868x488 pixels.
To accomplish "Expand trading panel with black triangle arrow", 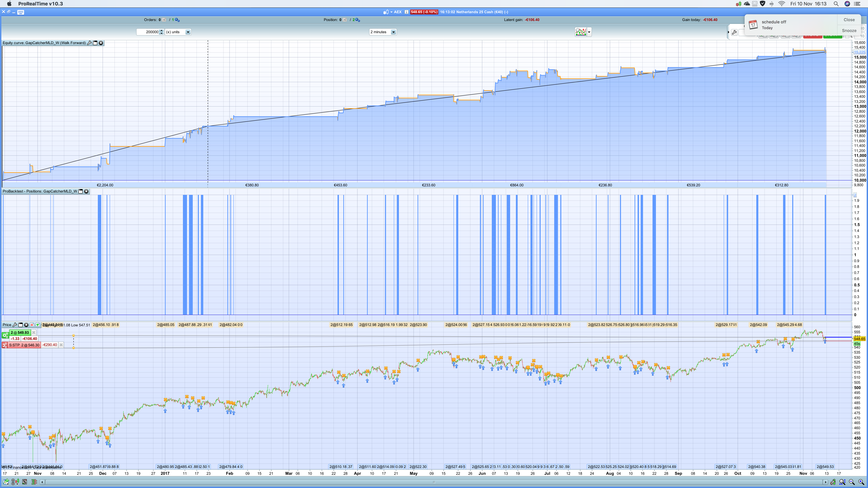I will click(x=728, y=32).
